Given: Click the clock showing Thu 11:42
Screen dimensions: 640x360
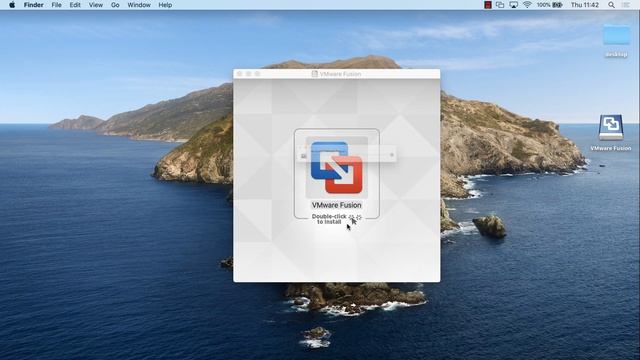Looking at the screenshot, I should [x=584, y=5].
